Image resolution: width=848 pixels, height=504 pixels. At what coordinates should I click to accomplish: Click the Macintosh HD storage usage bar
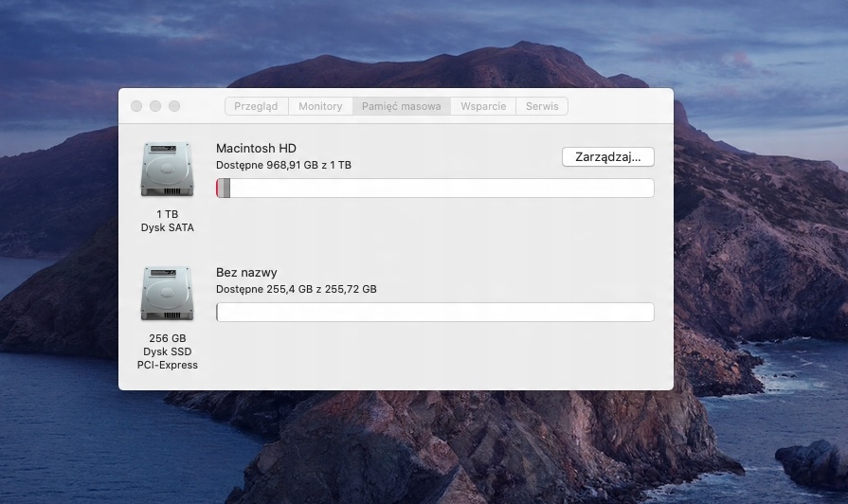(435, 189)
